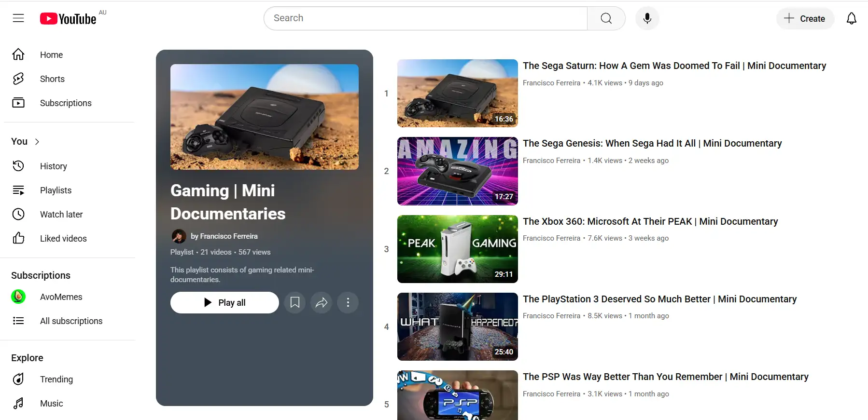Open Xbox 360 video title
Screen dimensions: 868x420
650,221
